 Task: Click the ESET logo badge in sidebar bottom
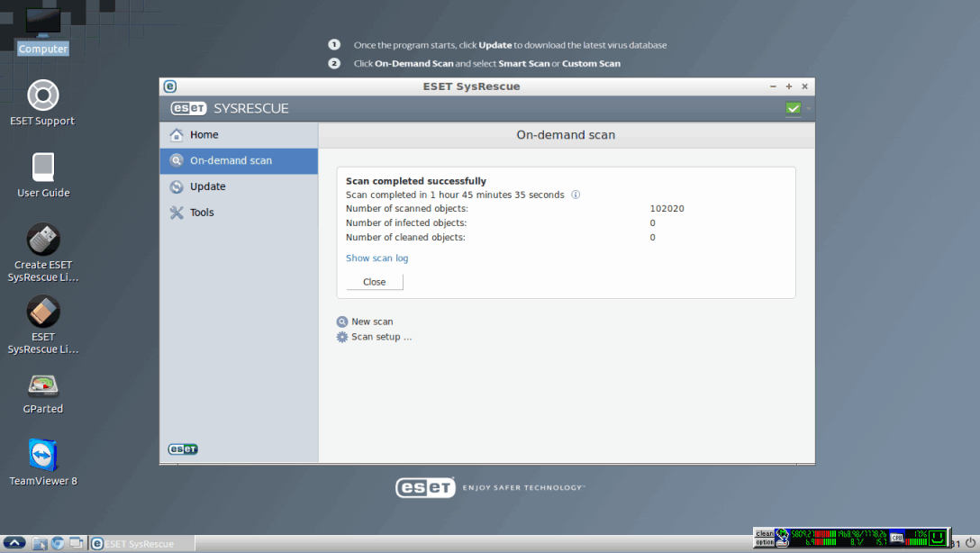[183, 449]
